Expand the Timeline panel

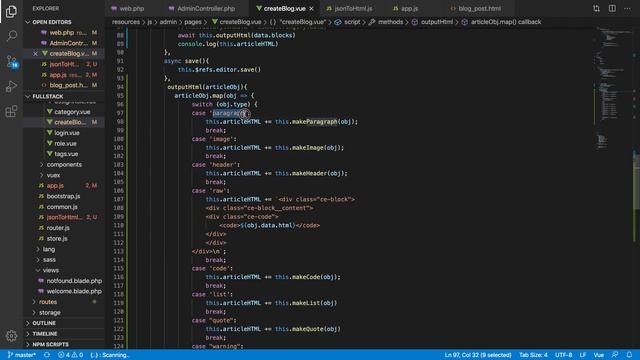point(44,334)
